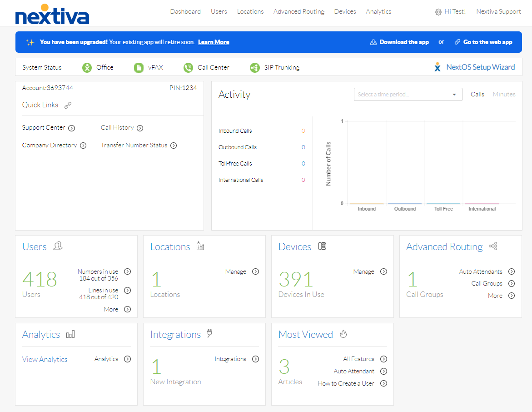Click the Integrations plug icon

click(x=210, y=333)
